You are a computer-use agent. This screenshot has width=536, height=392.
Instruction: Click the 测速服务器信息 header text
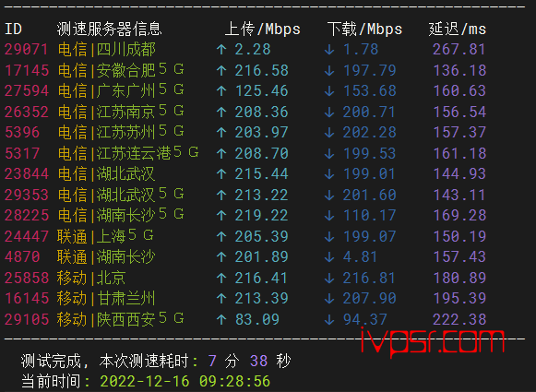click(110, 29)
